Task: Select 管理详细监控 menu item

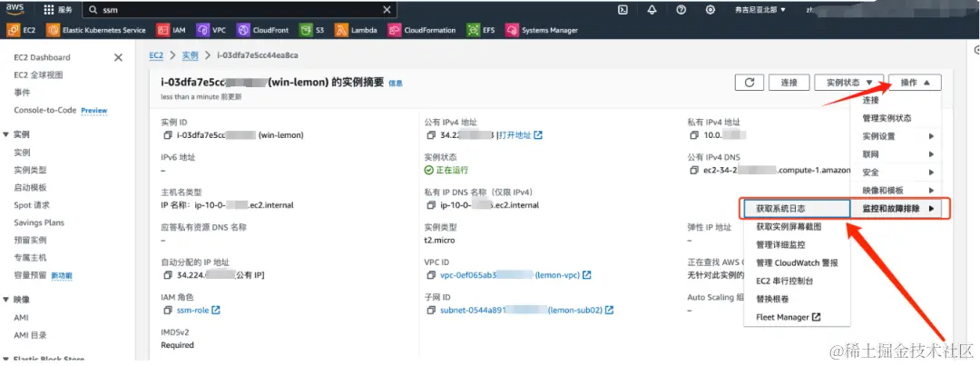Action: tap(797, 244)
